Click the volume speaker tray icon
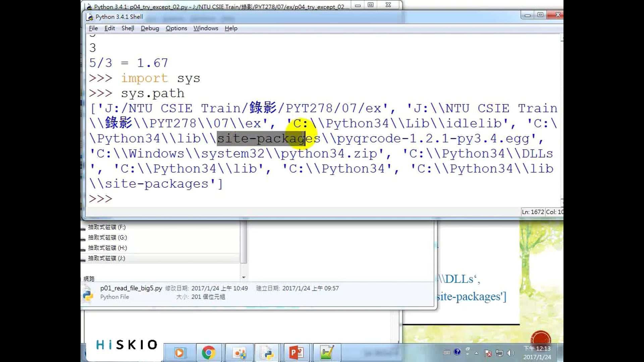Image resolution: width=644 pixels, height=362 pixels. pyautogui.click(x=511, y=353)
